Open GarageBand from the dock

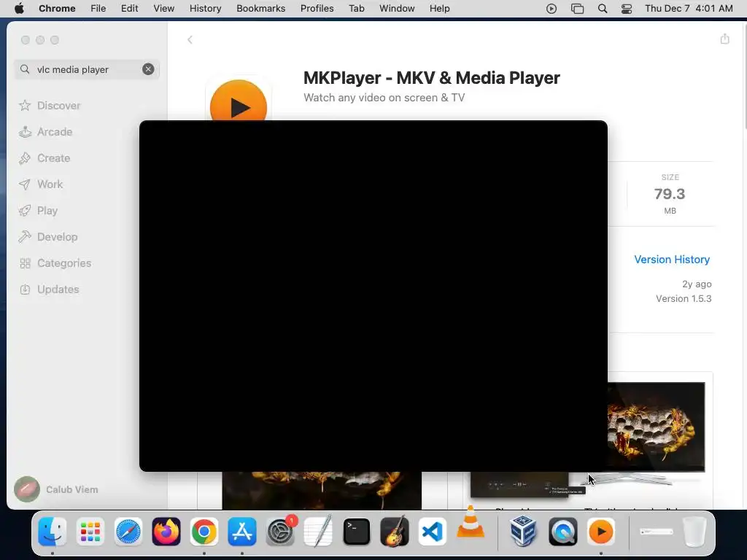click(395, 532)
